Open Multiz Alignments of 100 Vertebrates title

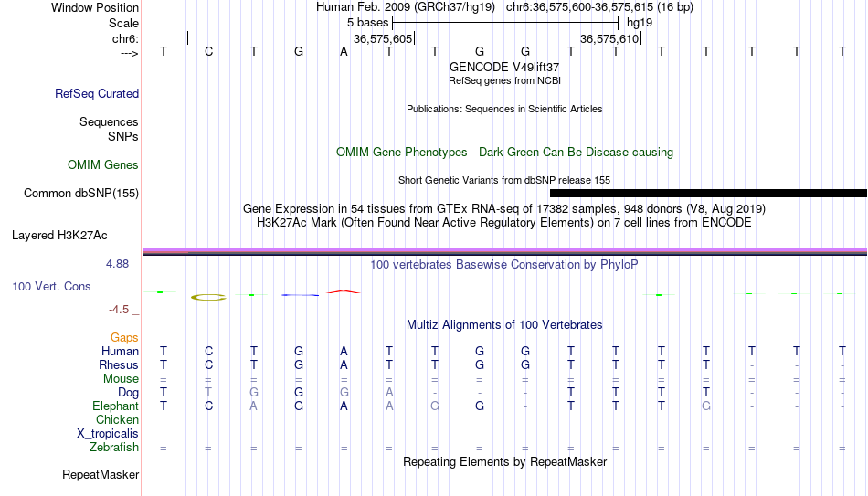click(x=504, y=325)
